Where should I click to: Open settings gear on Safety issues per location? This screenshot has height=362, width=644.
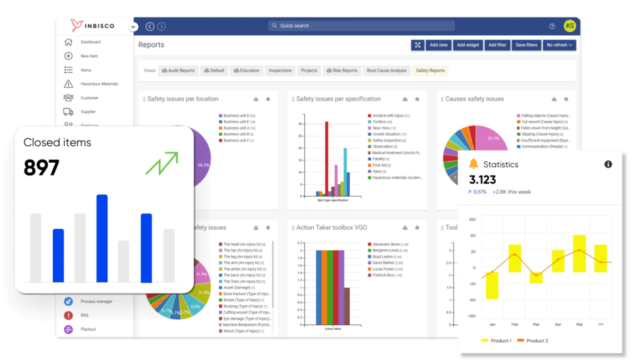[268, 99]
